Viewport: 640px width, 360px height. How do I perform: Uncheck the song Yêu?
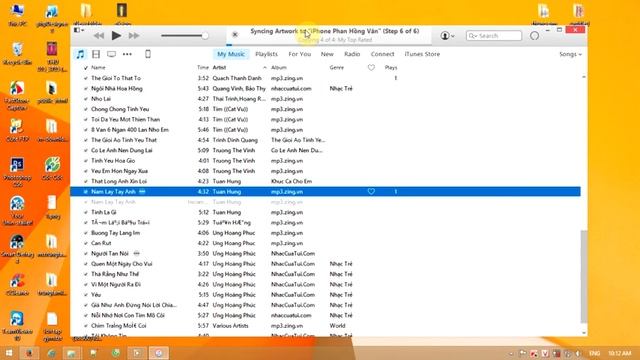(x=85, y=295)
